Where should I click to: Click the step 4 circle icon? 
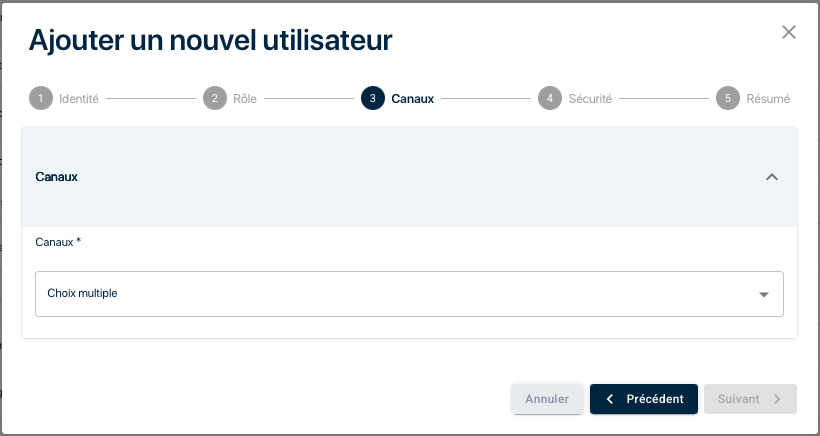[x=549, y=99]
